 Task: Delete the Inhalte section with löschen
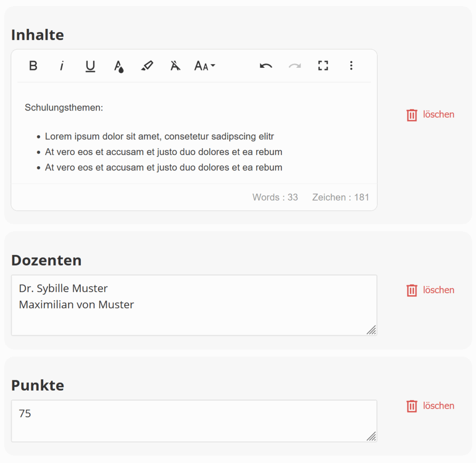(430, 115)
